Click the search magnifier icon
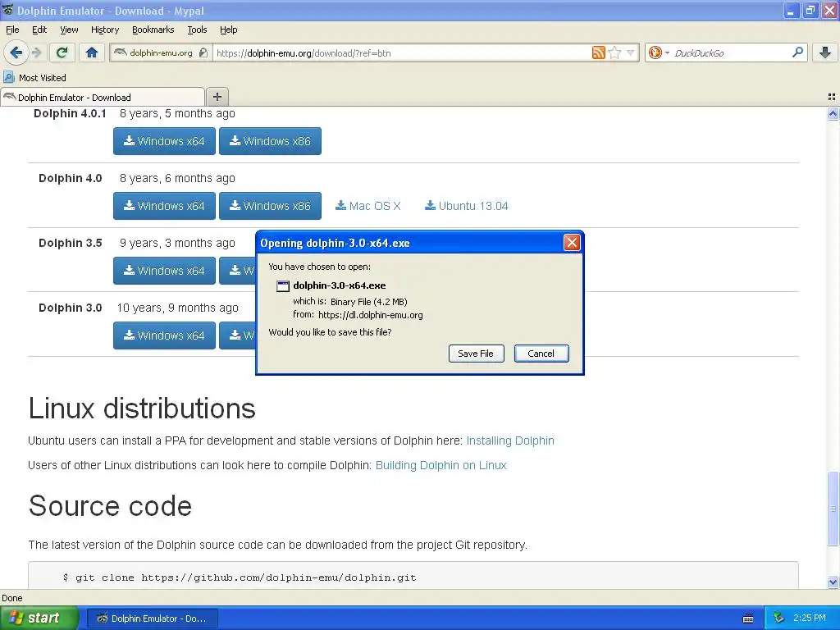Image resolution: width=840 pixels, height=630 pixels. tap(797, 52)
